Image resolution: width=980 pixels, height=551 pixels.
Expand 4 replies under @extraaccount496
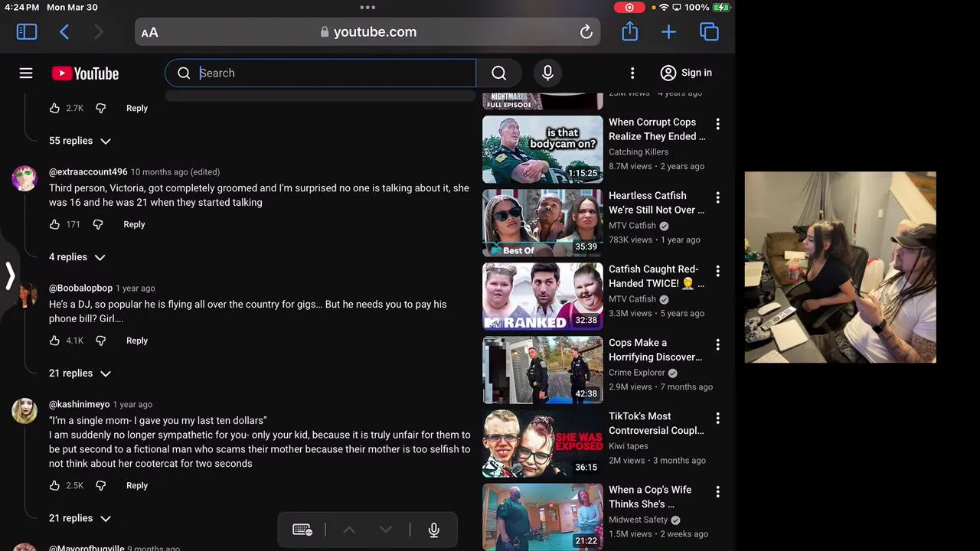77,257
